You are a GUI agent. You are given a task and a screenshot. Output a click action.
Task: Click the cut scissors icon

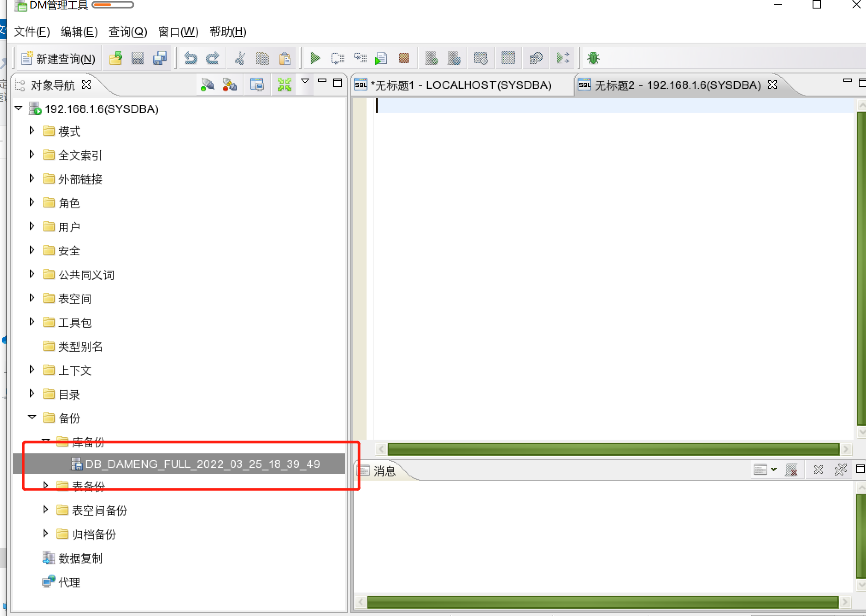[240, 58]
